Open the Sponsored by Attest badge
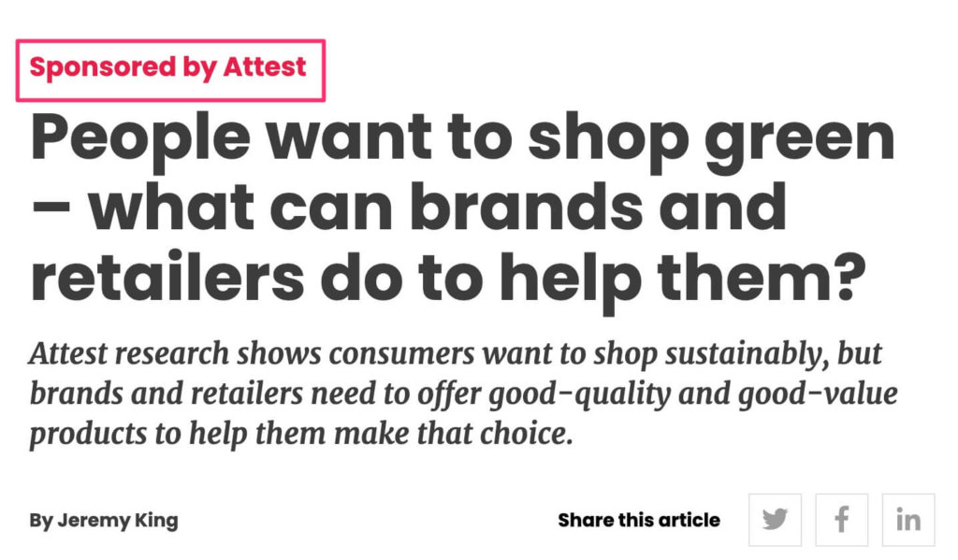Viewport: 958px width, 560px height. (169, 68)
